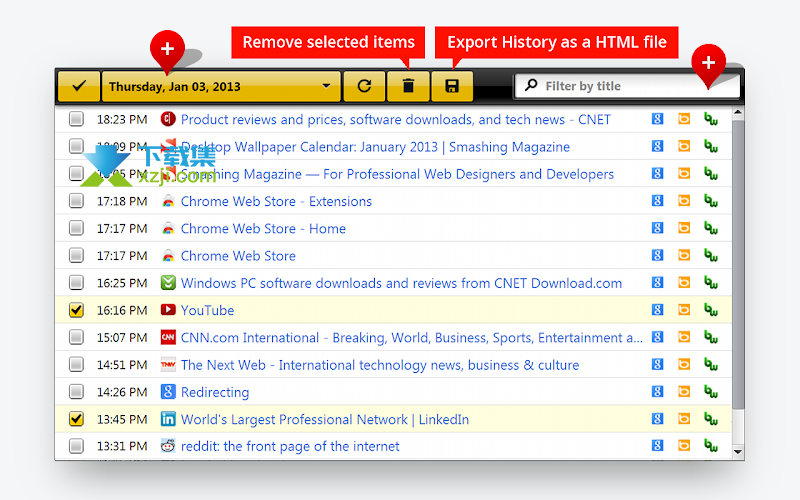Click Bing search icon in CNET product reviews row
The width and height of the screenshot is (800, 500).
684,119
